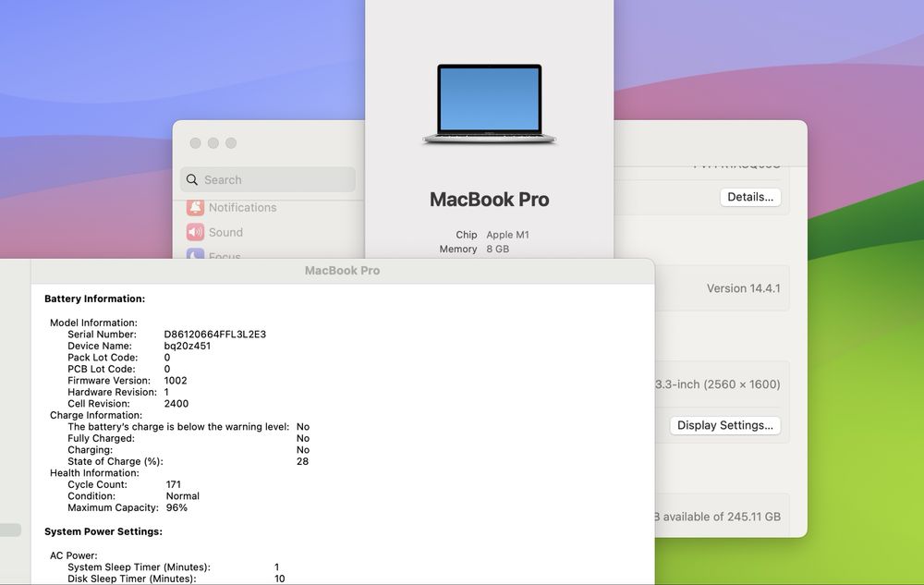Focus the System Settings Search field
The height and width of the screenshot is (585, 924).
(x=268, y=179)
